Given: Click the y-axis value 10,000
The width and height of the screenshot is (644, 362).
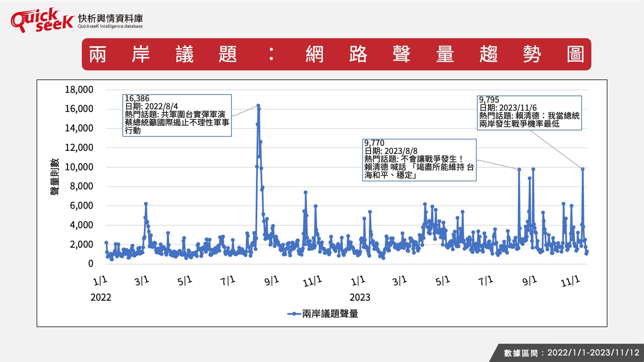Looking at the screenshot, I should tap(79, 167).
